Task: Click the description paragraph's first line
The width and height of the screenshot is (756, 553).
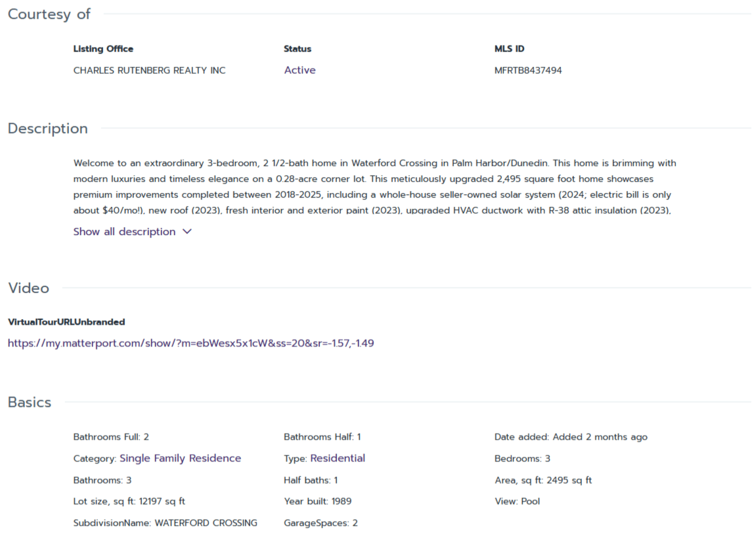Action: point(374,163)
